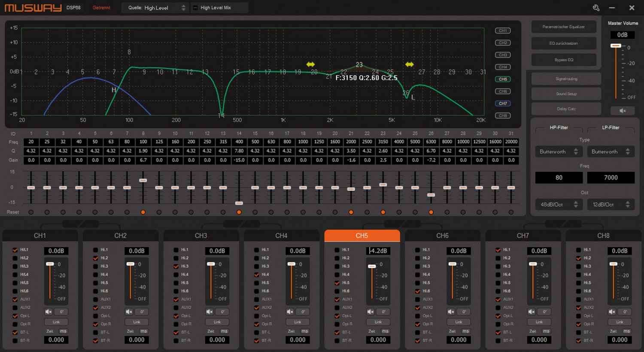Screen dimensions: 644x352
Task: Open the wrench settings icon
Action: (x=596, y=8)
